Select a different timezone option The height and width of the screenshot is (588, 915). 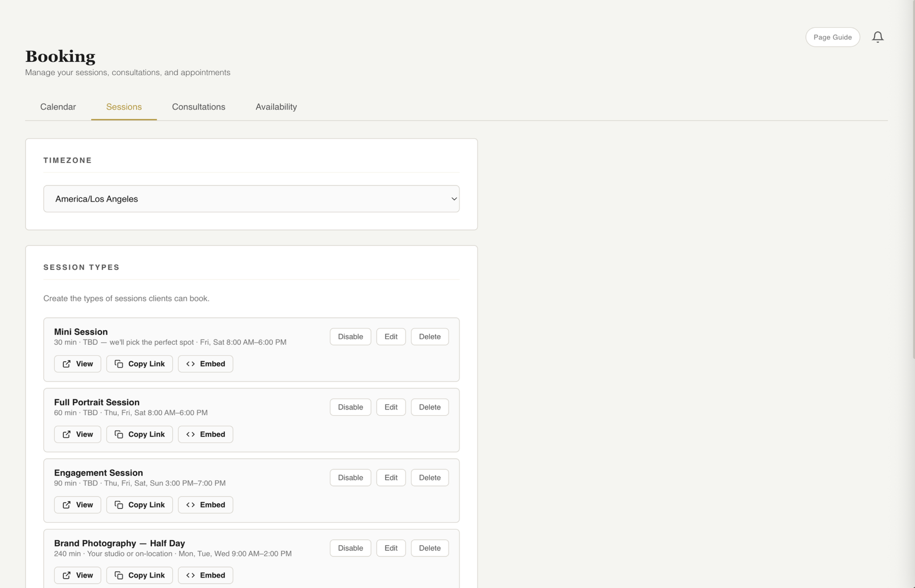(x=251, y=199)
